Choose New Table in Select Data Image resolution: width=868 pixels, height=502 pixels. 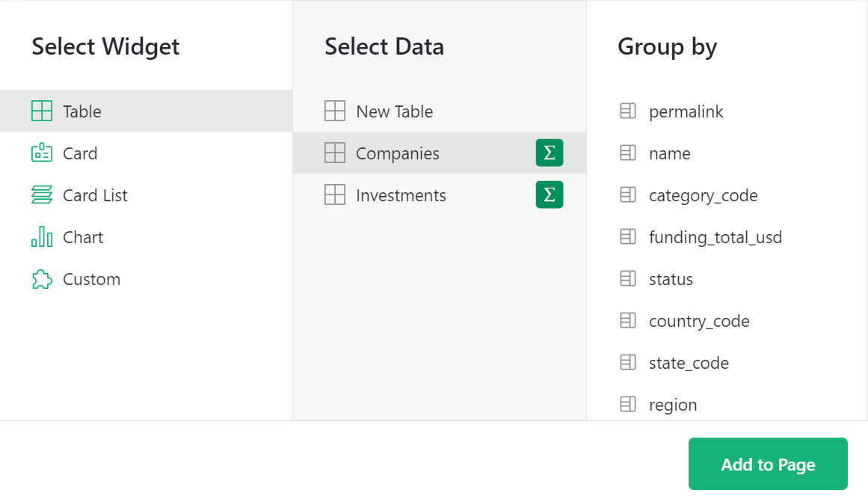(x=394, y=111)
